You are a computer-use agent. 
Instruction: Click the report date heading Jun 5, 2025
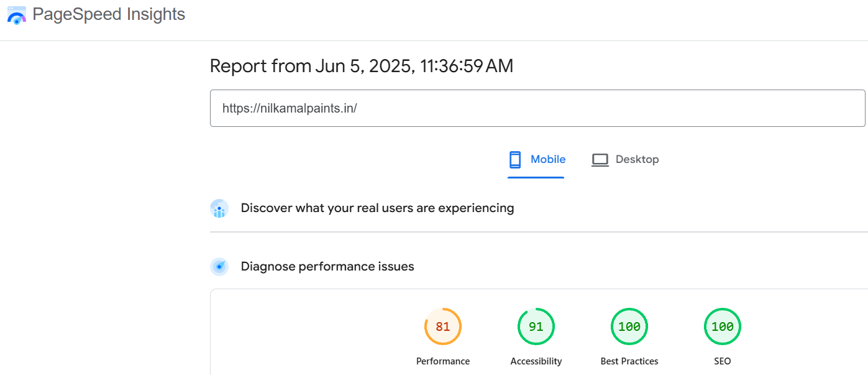point(362,66)
